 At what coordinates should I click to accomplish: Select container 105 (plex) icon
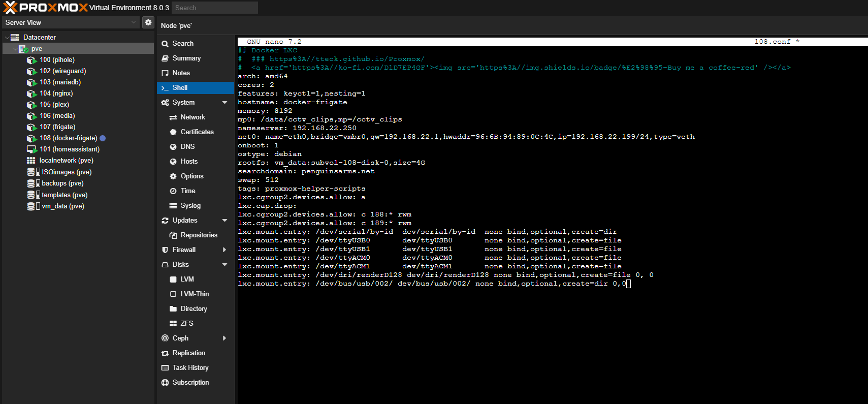point(31,105)
